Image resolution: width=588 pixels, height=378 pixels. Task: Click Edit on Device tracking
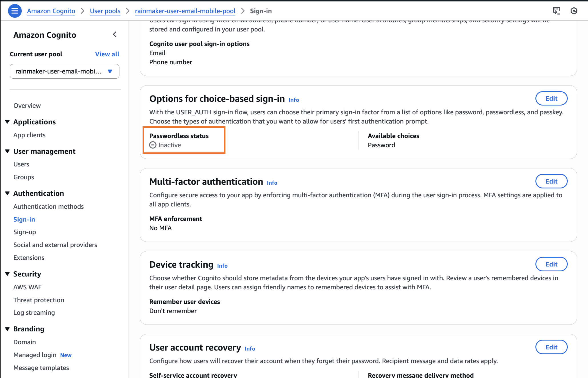551,264
